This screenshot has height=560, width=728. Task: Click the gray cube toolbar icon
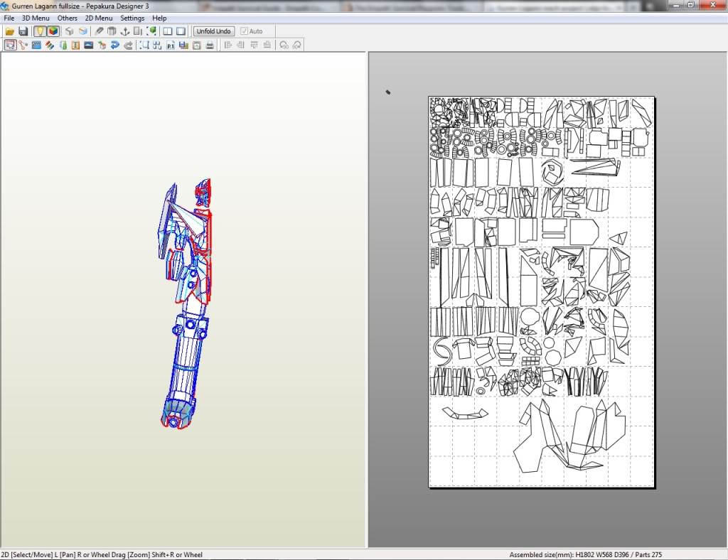[69, 31]
